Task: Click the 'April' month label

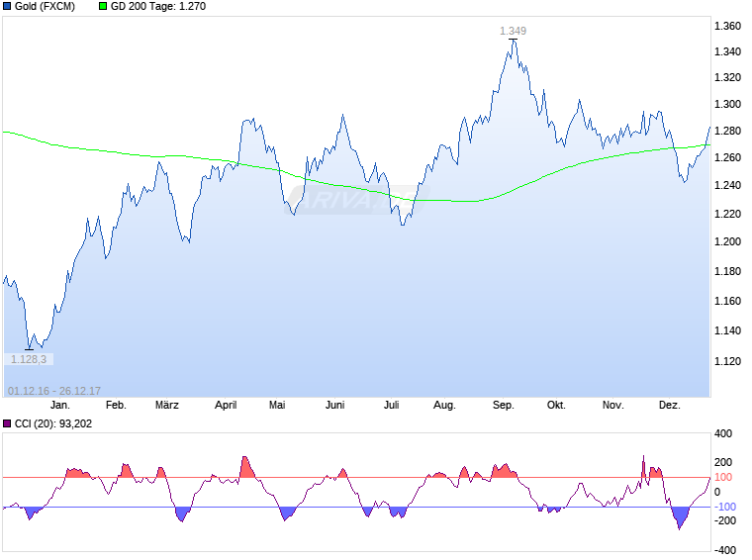Action: tap(226, 405)
